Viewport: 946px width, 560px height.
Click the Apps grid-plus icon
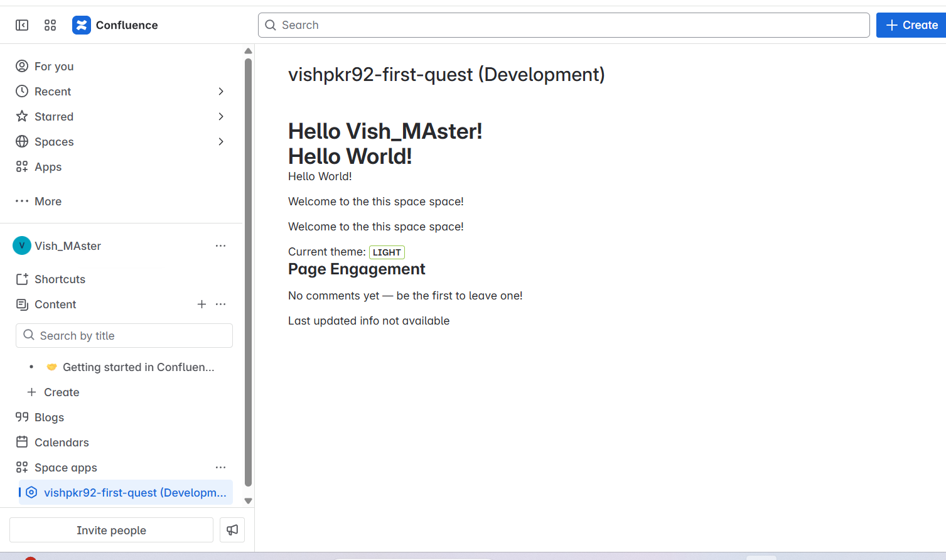(22, 166)
